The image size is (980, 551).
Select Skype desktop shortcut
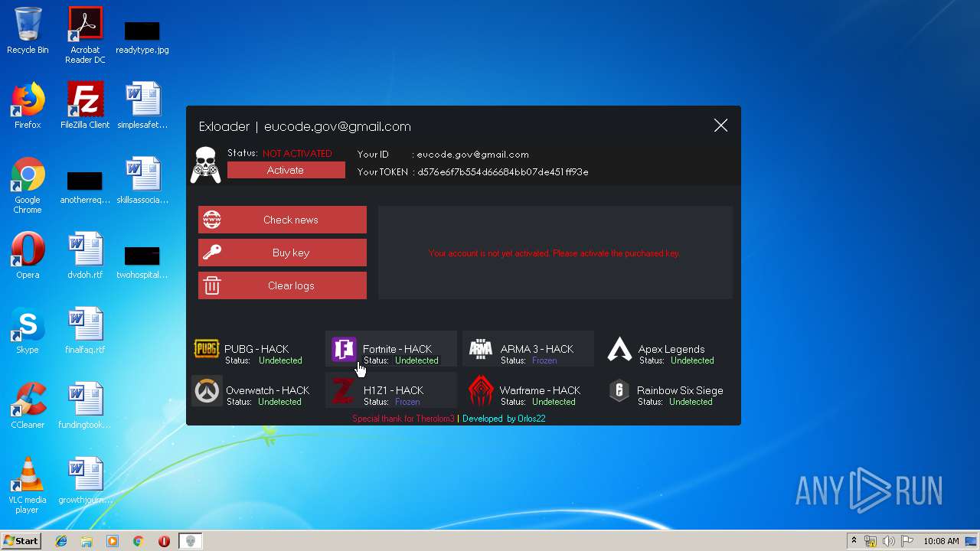(x=28, y=331)
